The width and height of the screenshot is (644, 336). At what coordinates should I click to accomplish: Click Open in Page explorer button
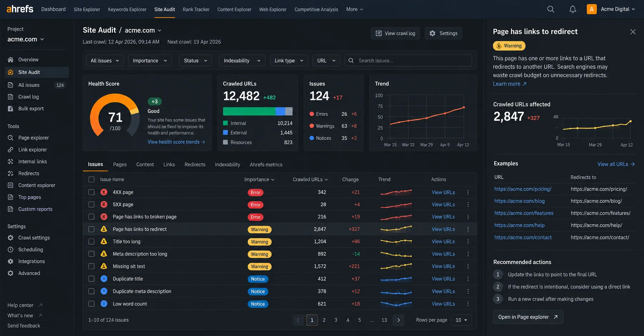(528, 317)
